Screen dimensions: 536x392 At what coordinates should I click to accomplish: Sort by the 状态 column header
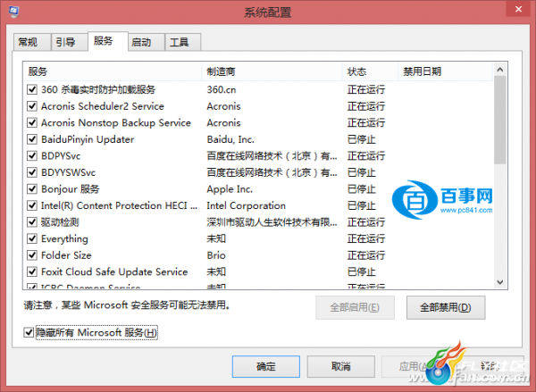click(370, 71)
